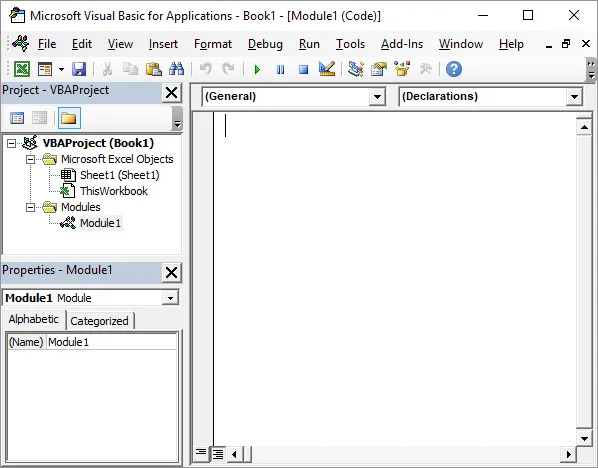
Task: Open the Run menu
Action: (309, 44)
